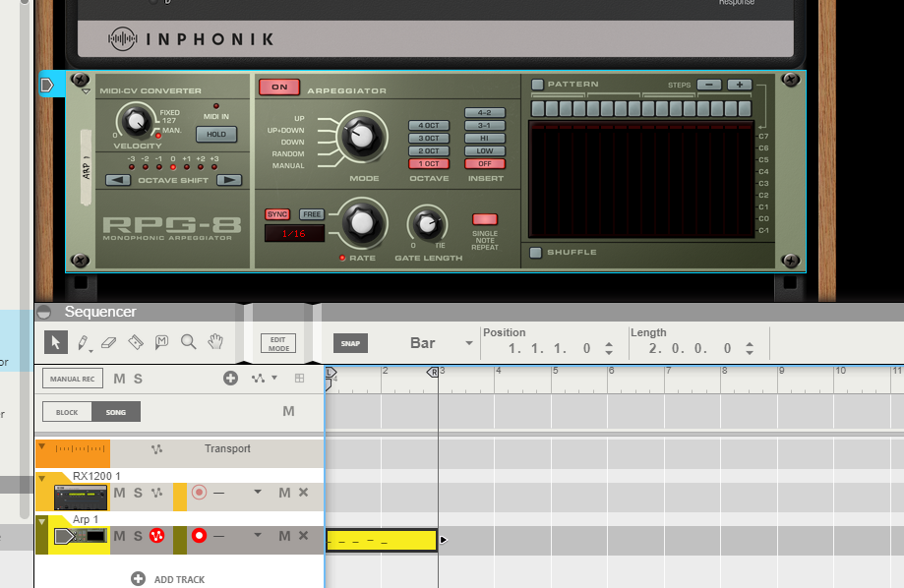The width and height of the screenshot is (904, 588).
Task: Collapse the Transport track
Action: [42, 446]
